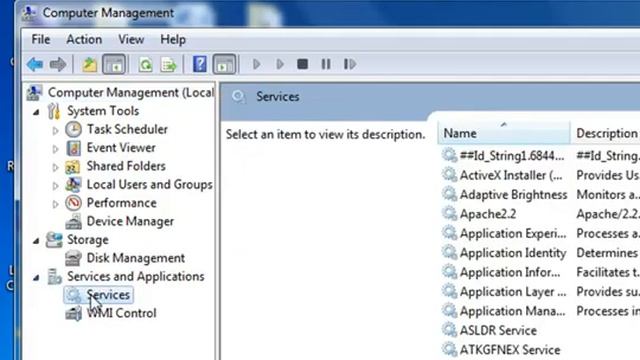Image resolution: width=640 pixels, height=360 pixels.
Task: Click the Apache2.2 service gear icon
Action: (x=449, y=214)
